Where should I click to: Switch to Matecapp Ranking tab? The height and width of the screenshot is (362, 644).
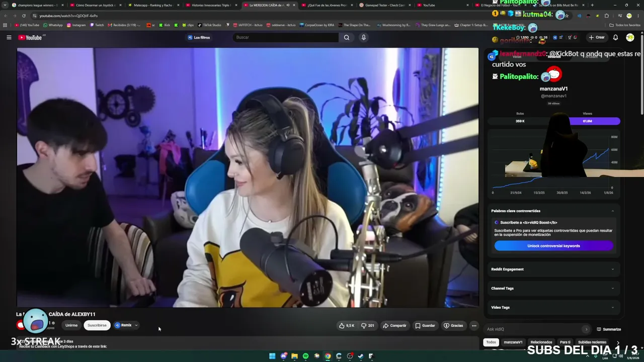(153, 5)
